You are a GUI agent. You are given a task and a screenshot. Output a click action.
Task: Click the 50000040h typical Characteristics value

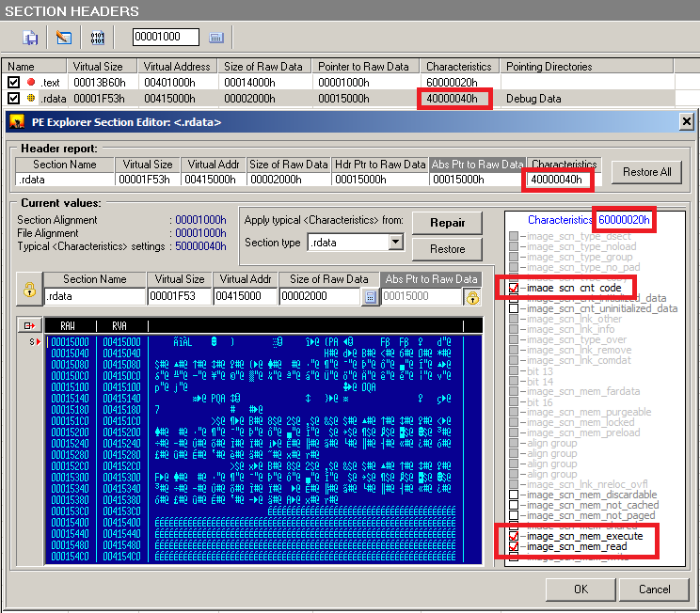(x=200, y=246)
